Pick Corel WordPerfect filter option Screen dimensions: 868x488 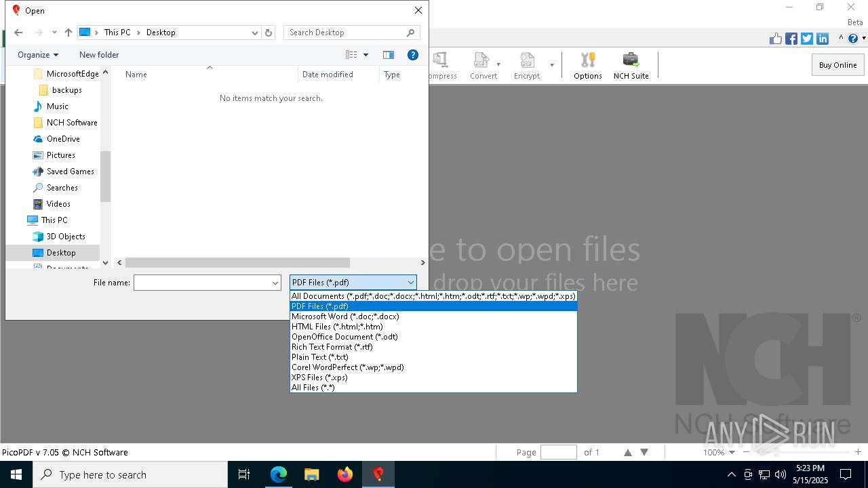[x=433, y=367]
